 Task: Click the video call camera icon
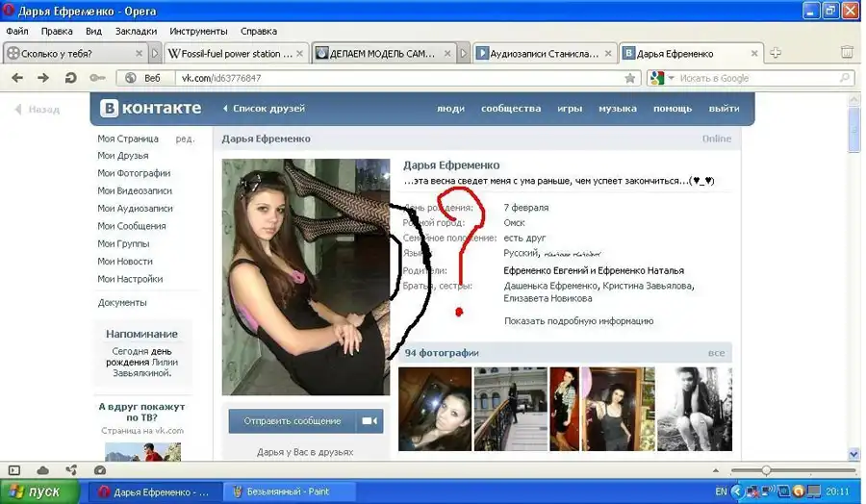coord(369,421)
